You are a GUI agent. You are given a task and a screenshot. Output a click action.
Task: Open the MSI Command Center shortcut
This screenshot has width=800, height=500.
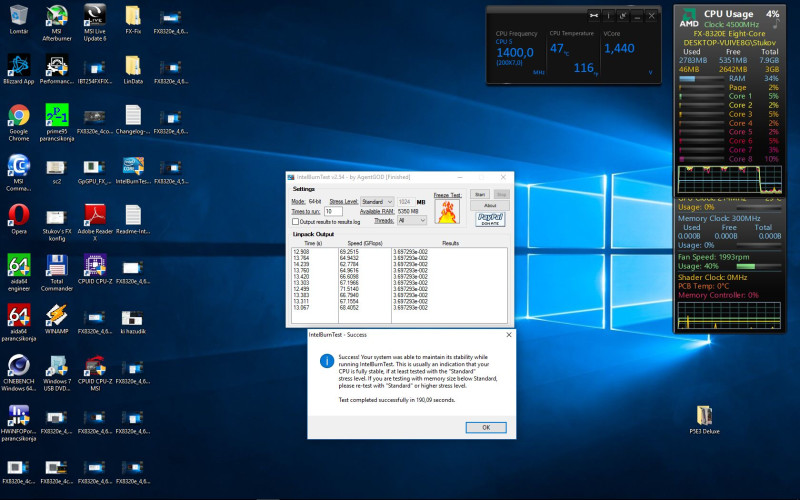tap(19, 165)
